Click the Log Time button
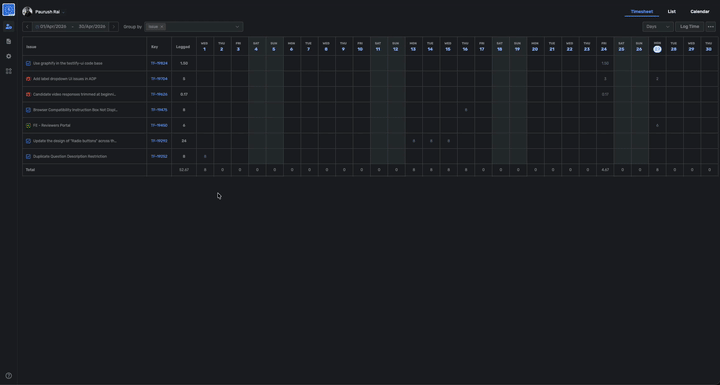Screen dimensions: 720x385 point(689,27)
